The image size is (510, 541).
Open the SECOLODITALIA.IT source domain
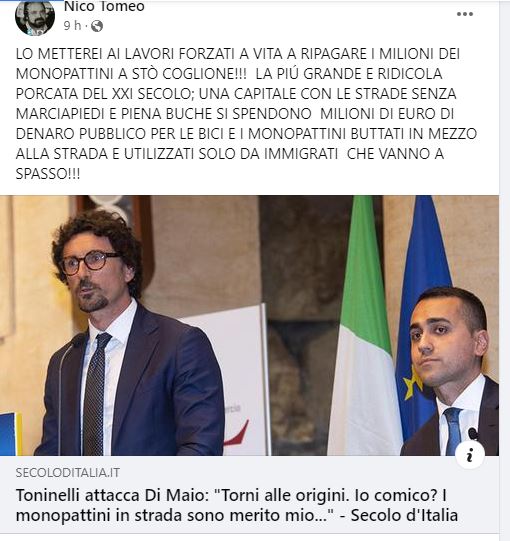[x=68, y=473]
